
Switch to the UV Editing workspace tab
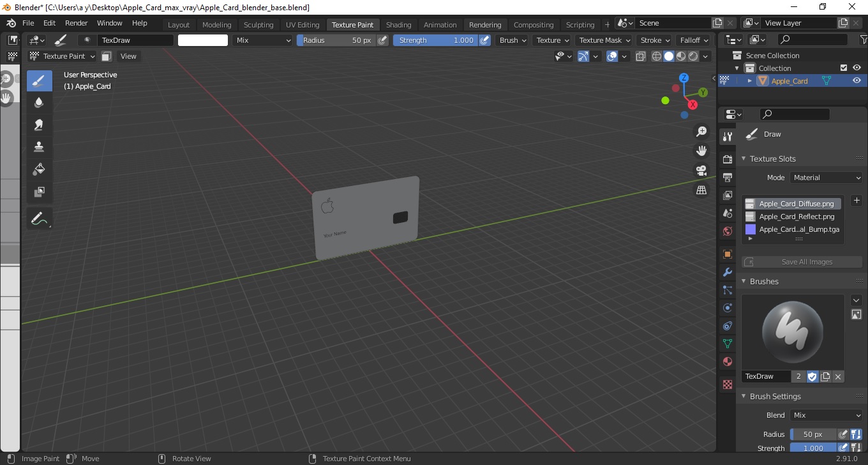[303, 25]
